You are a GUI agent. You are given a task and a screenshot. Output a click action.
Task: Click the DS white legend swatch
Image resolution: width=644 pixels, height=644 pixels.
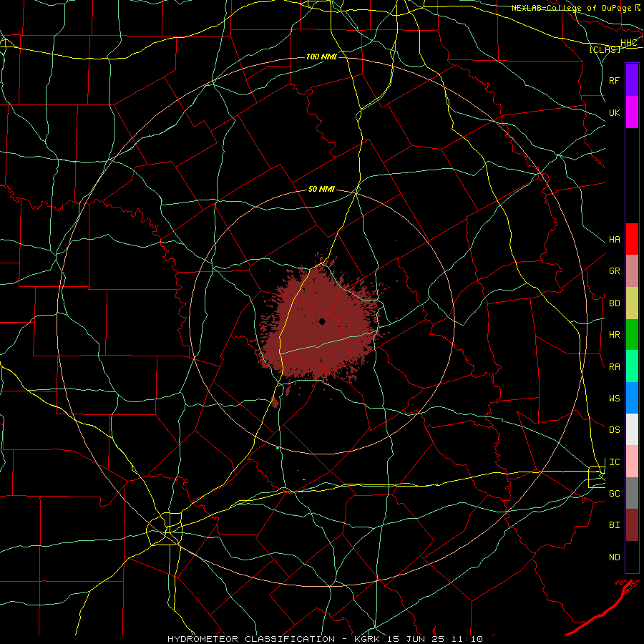[x=632, y=429]
